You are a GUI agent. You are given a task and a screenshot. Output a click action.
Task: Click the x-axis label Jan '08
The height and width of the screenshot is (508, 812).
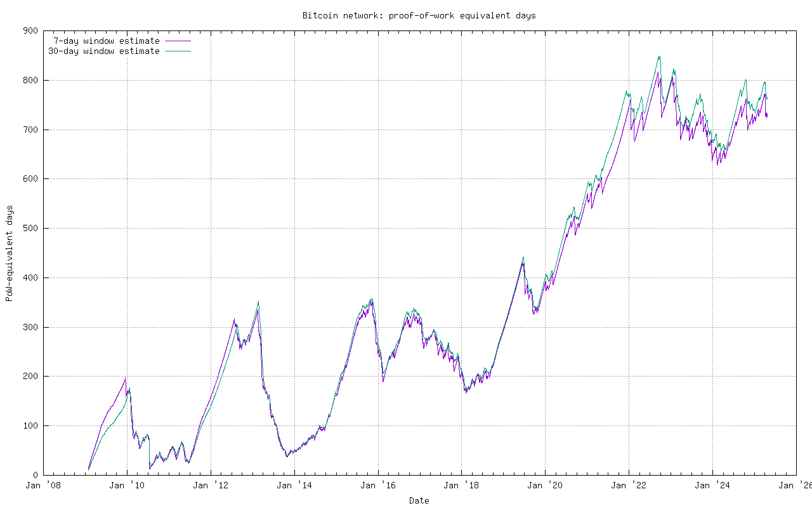[43, 486]
